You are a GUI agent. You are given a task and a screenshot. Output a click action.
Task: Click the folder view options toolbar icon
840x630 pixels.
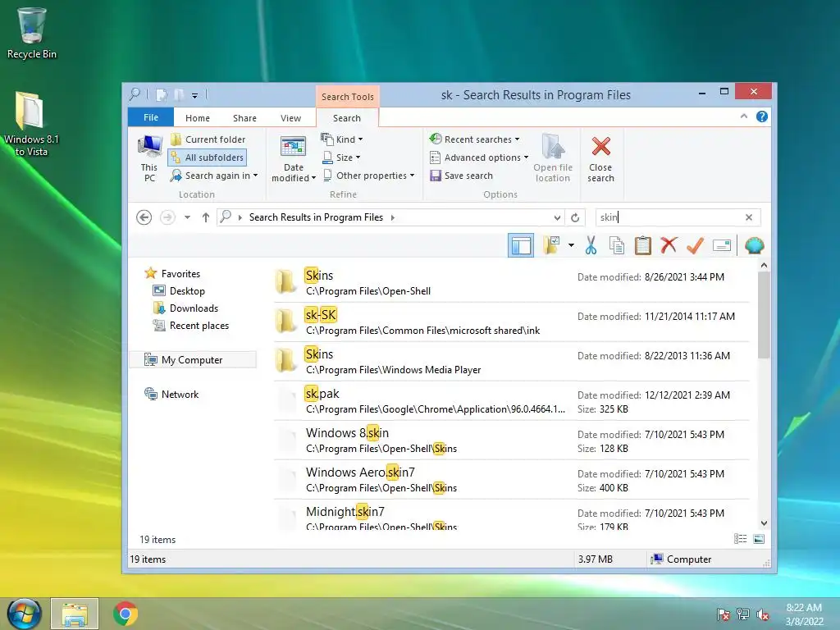pyautogui.click(x=551, y=245)
